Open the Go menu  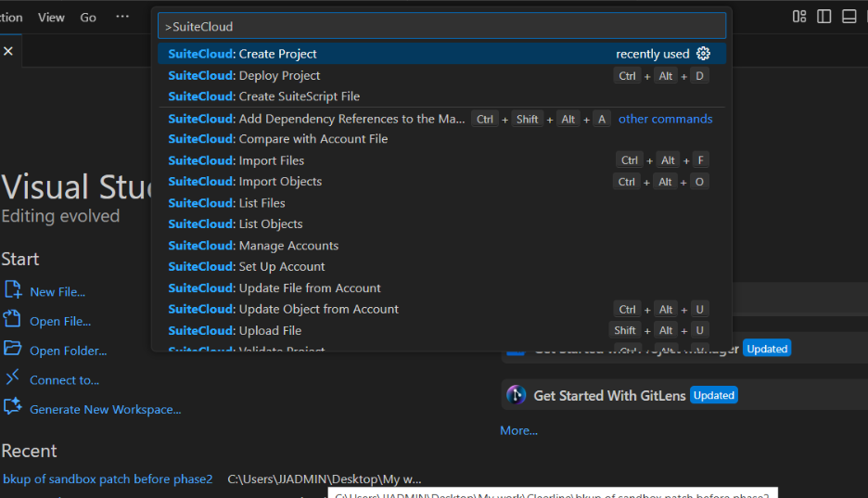88,18
